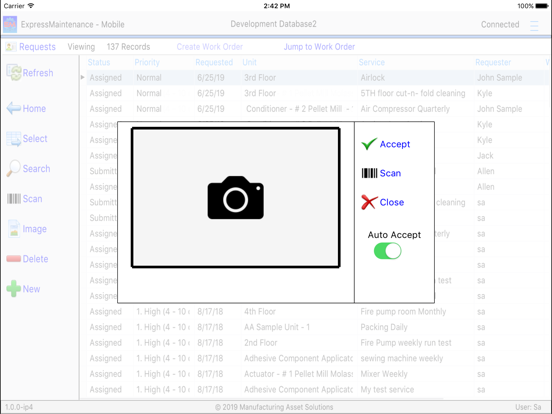Open the Create Work Order link
This screenshot has height=414, width=552.
(x=209, y=47)
